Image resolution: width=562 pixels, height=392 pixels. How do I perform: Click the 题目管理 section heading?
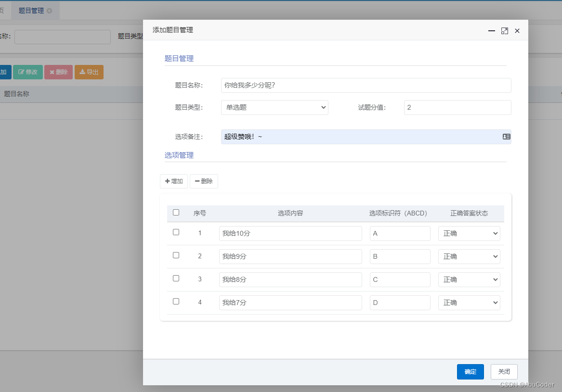[x=179, y=58]
